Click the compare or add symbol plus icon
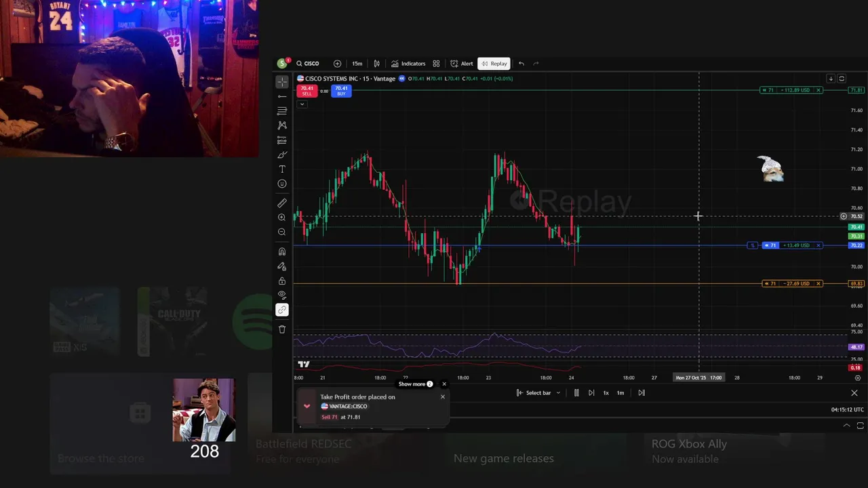This screenshot has width=868, height=488. click(x=337, y=64)
